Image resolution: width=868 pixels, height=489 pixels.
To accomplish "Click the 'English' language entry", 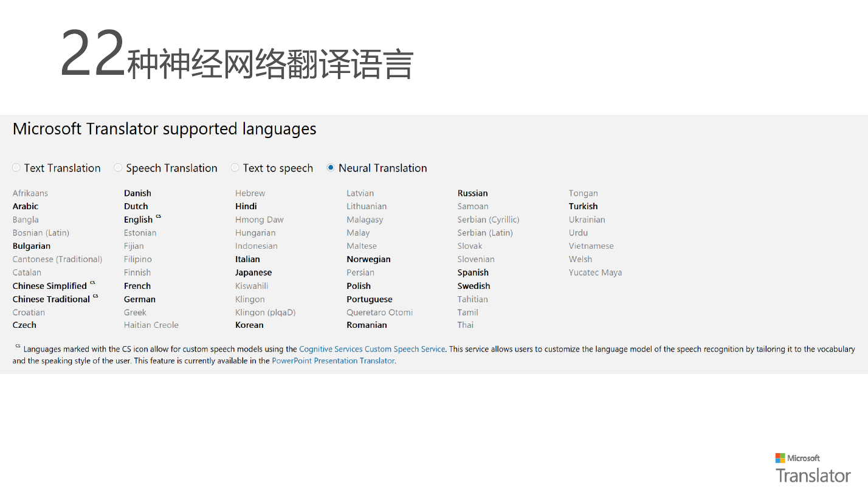I will click(139, 220).
